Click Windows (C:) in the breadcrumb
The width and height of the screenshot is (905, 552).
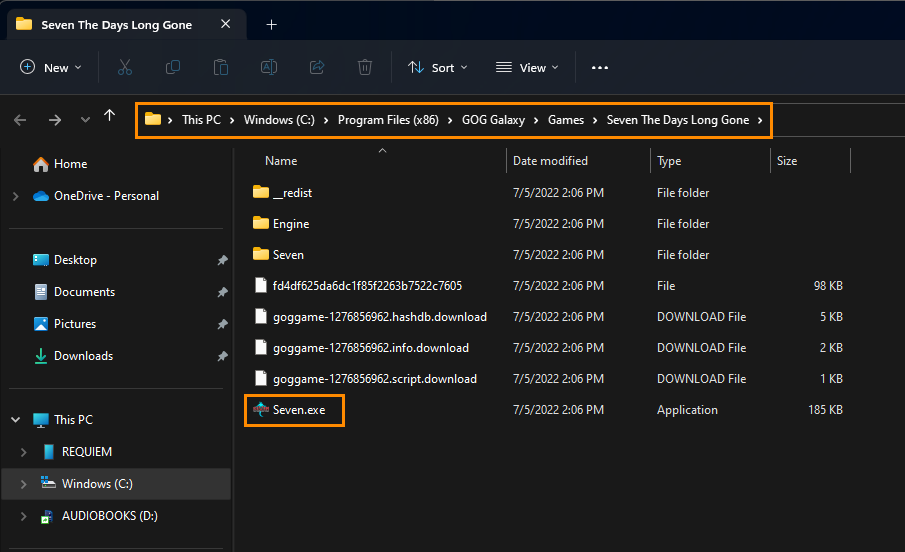pos(279,120)
